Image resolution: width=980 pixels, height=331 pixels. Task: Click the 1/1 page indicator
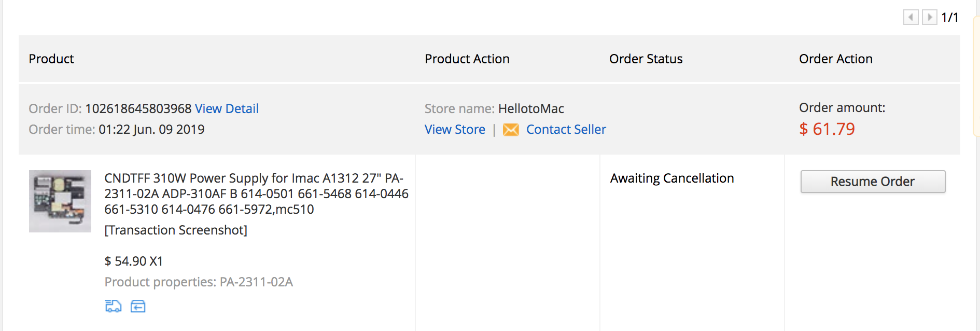949,18
